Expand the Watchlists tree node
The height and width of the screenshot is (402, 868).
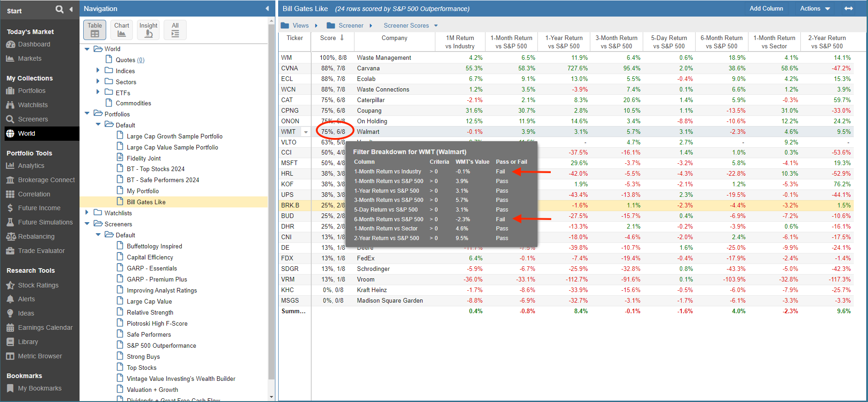coord(87,212)
